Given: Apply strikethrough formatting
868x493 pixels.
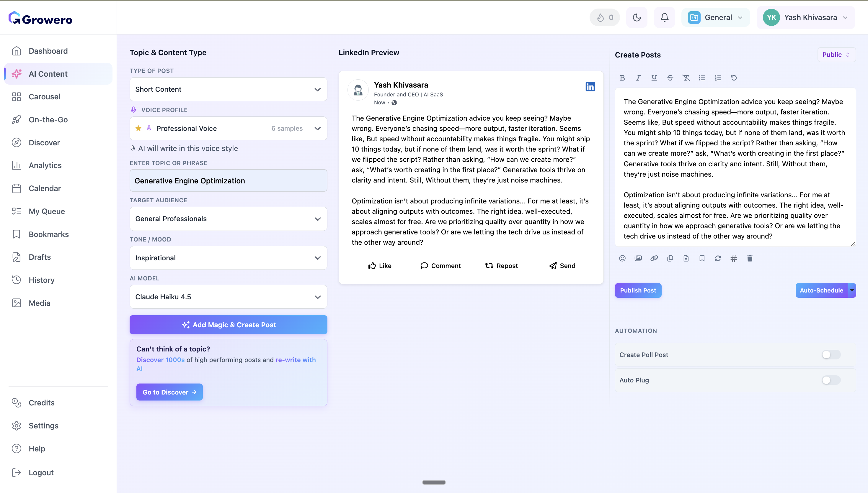Looking at the screenshot, I should tap(670, 78).
